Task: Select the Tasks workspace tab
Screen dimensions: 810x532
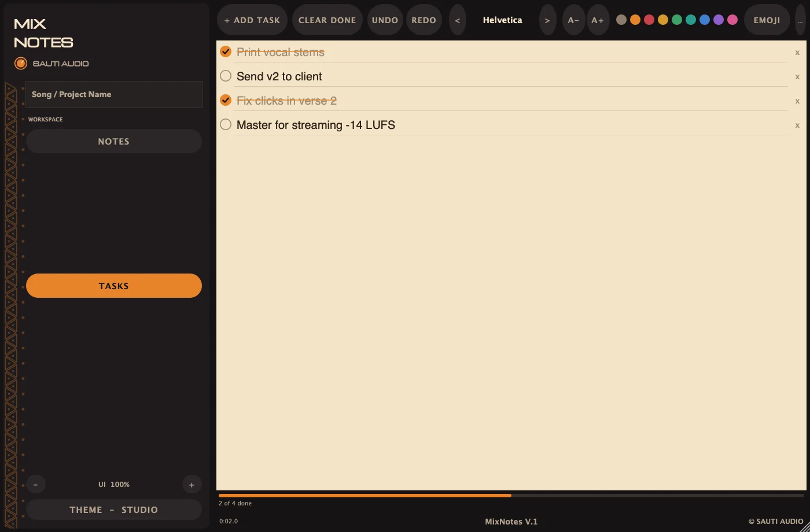Action: point(114,286)
